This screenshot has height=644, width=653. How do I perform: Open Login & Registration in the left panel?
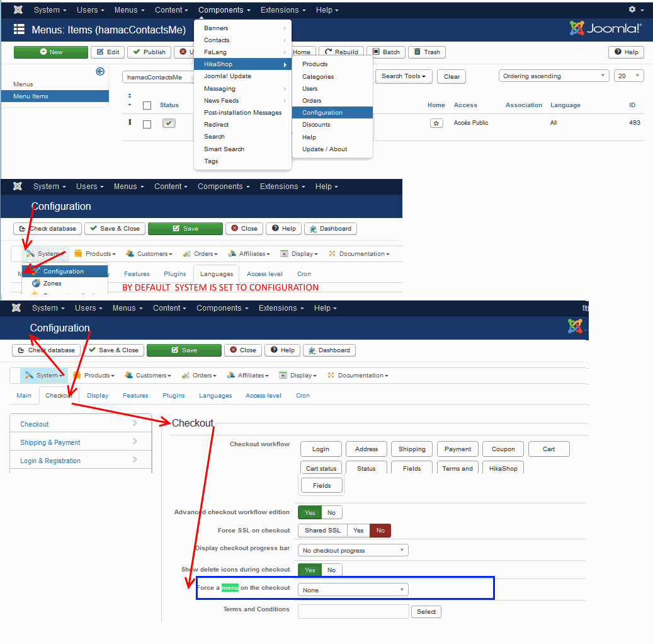(x=81, y=461)
